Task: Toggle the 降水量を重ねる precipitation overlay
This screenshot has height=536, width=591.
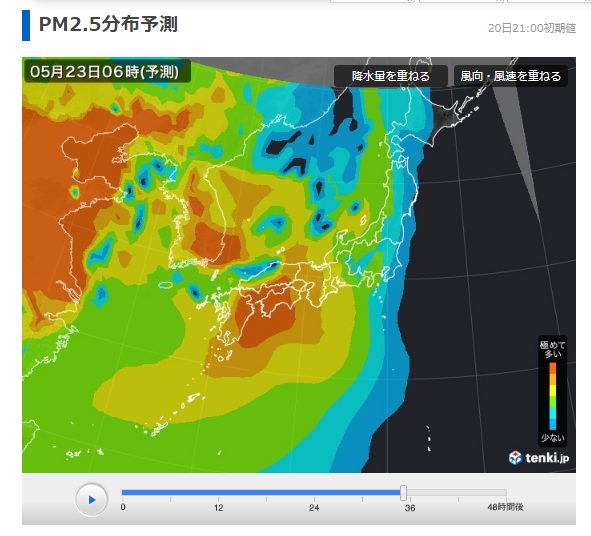Action: (x=390, y=76)
